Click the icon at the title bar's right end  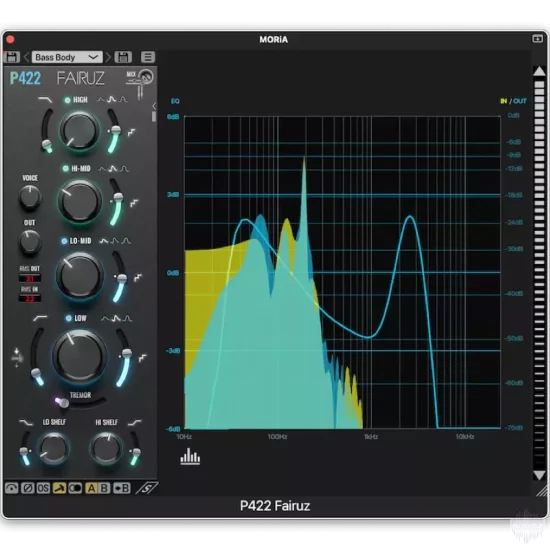pos(537,39)
